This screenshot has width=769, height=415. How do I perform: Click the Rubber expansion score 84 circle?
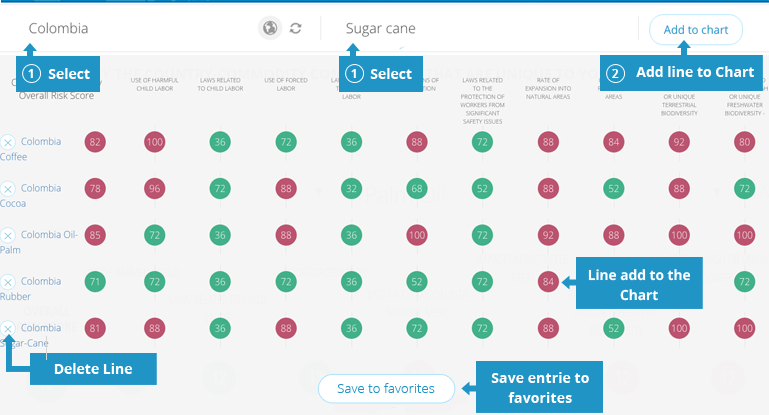click(548, 282)
